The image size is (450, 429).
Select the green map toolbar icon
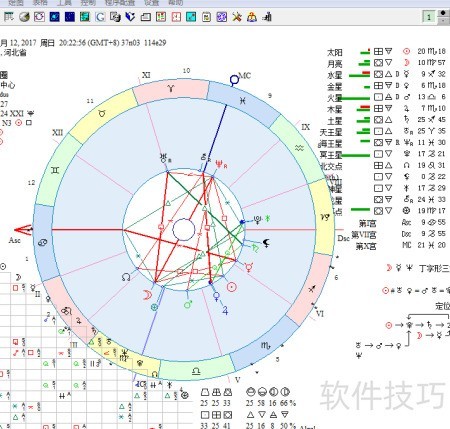85,17
